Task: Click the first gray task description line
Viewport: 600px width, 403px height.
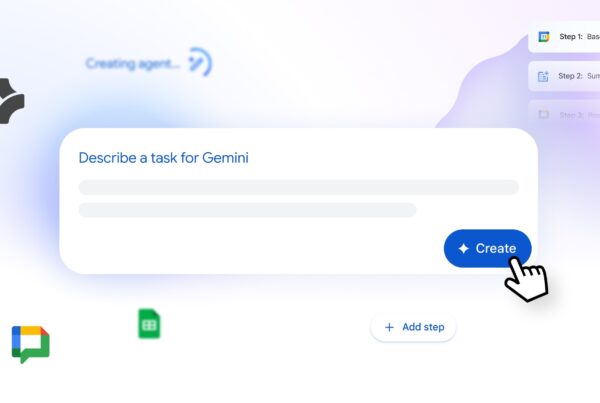Action: coord(298,187)
